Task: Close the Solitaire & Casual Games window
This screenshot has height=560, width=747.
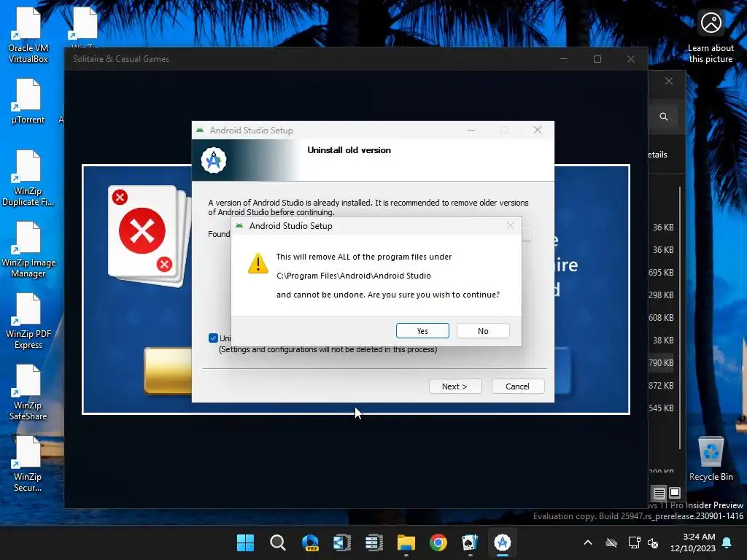Action: (x=631, y=59)
